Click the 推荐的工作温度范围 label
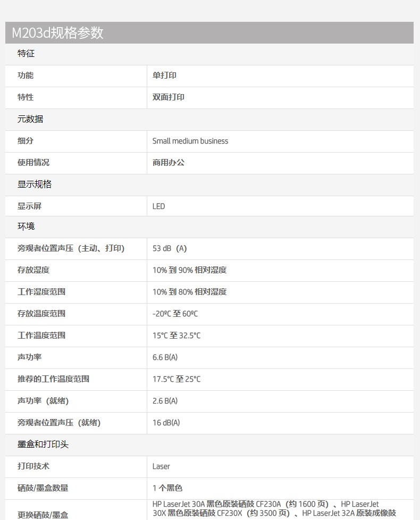Image resolution: width=420 pixels, height=520 pixels. click(53, 379)
